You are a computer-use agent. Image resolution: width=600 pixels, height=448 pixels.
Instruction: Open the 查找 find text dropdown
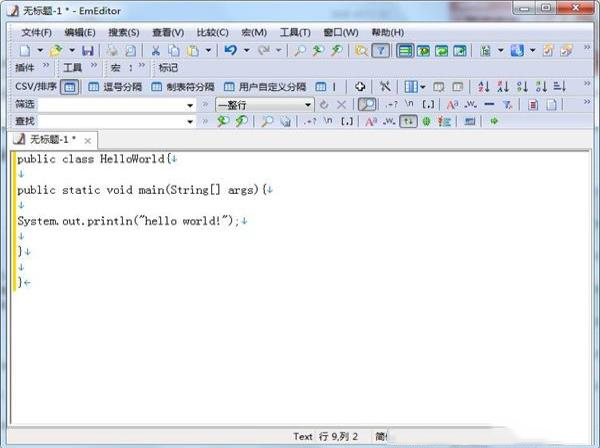pos(190,121)
